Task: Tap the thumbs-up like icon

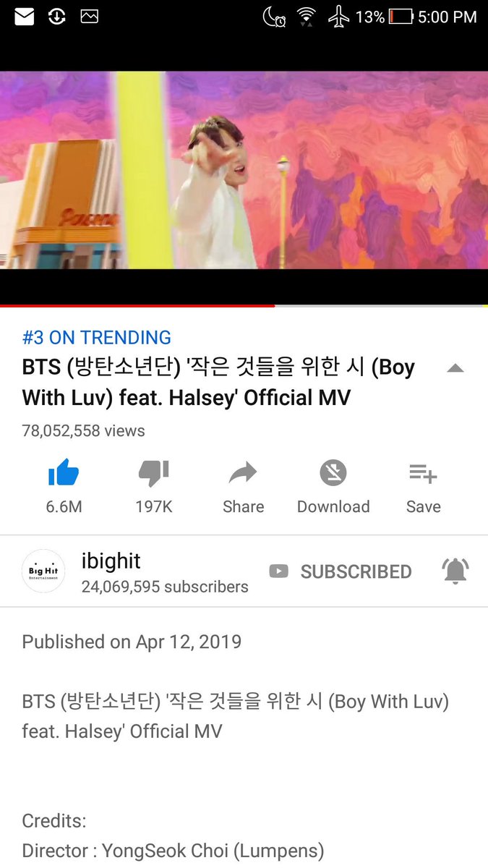Action: pos(64,474)
